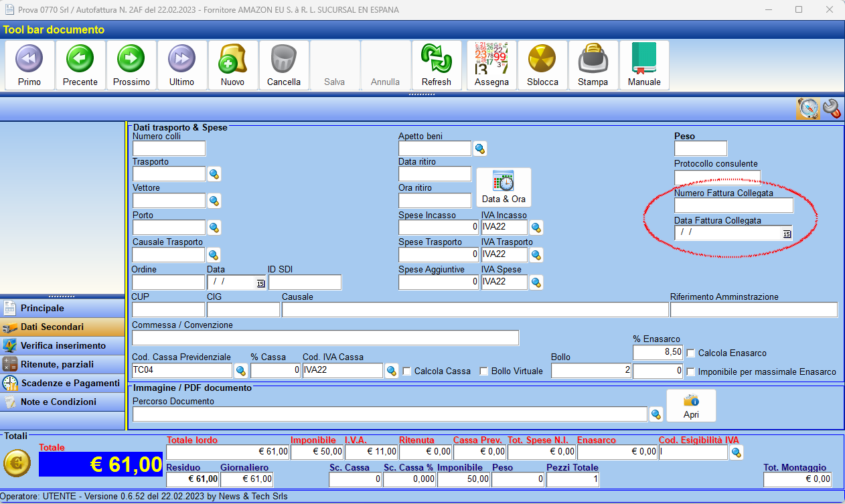The width and height of the screenshot is (845, 504).
Task: Look up Cod. Cassa Previdenziale magnifier
Action: pyautogui.click(x=241, y=370)
